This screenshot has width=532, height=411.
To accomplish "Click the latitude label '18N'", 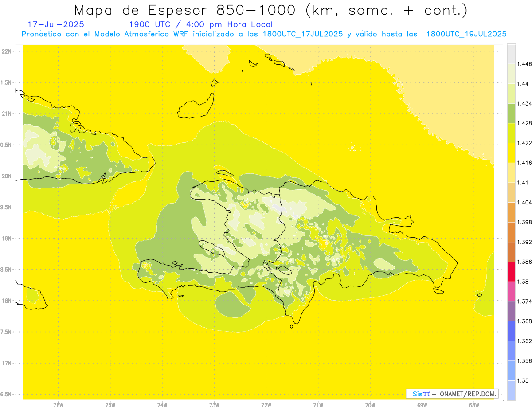I will click(7, 301).
